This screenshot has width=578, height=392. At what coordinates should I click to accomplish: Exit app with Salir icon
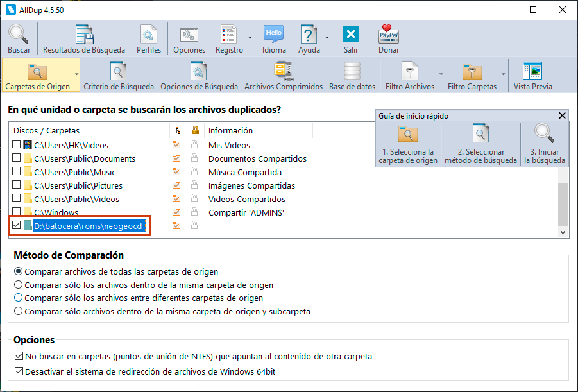point(350,38)
